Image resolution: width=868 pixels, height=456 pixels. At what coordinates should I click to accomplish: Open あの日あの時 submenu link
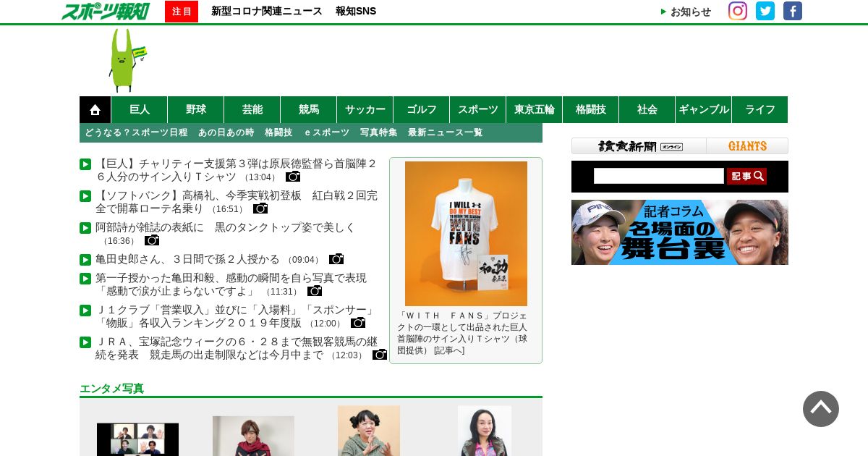[226, 132]
